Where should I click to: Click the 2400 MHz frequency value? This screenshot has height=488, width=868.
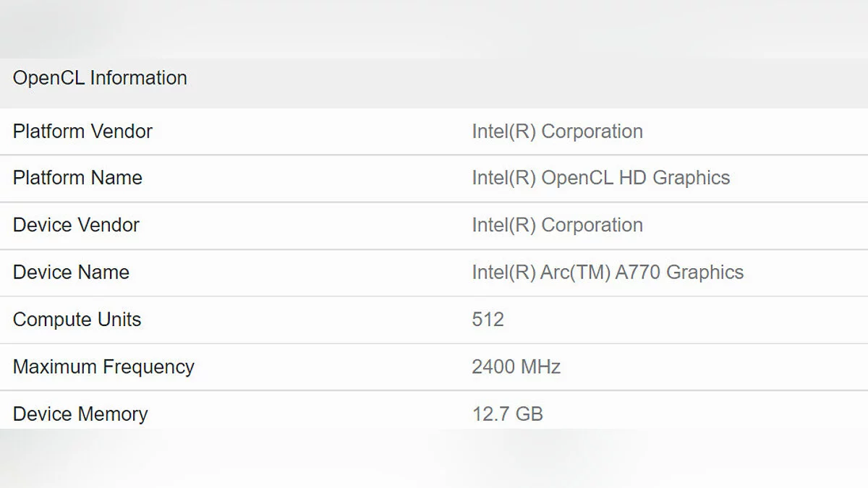(516, 367)
